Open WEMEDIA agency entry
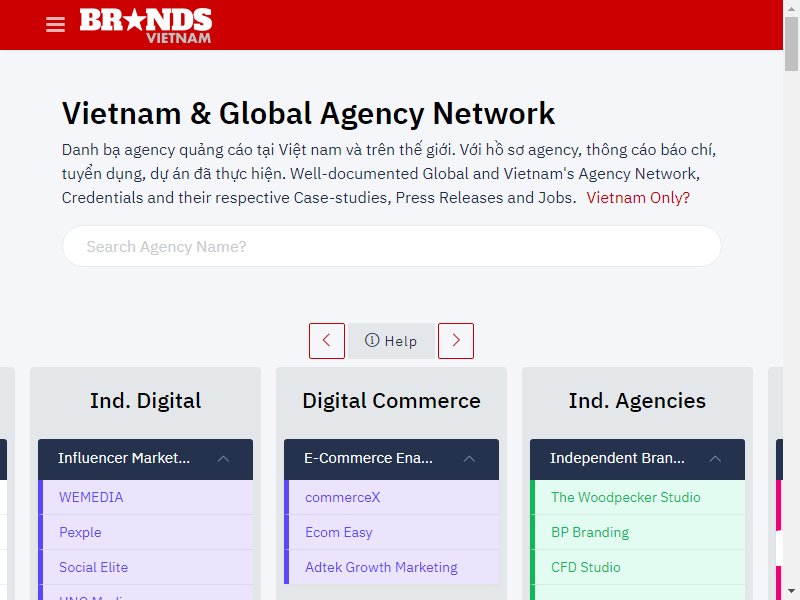The image size is (800, 600). 145,497
